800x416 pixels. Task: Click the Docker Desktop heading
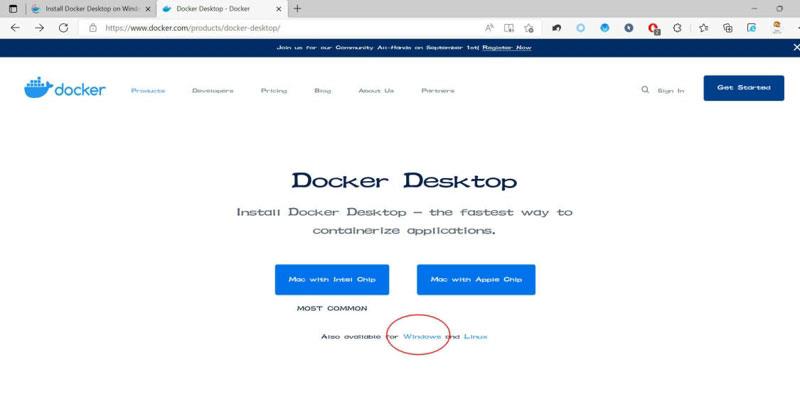coord(404,181)
